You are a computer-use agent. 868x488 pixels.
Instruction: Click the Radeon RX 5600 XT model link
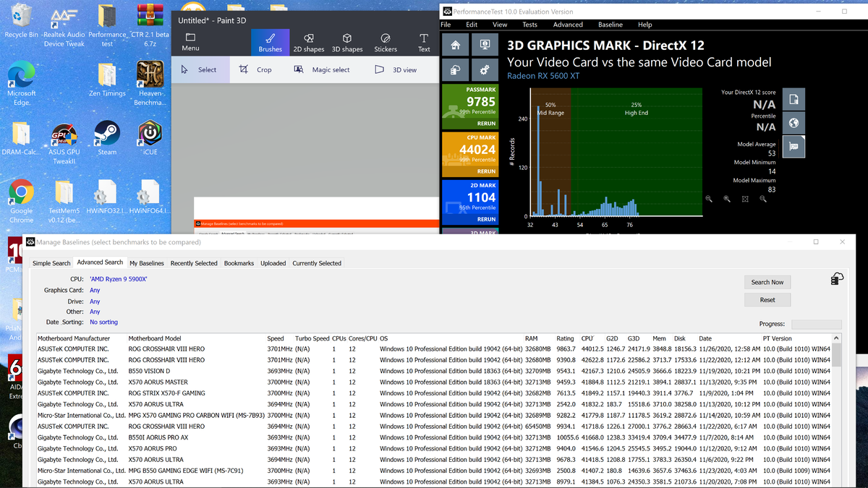click(x=543, y=76)
